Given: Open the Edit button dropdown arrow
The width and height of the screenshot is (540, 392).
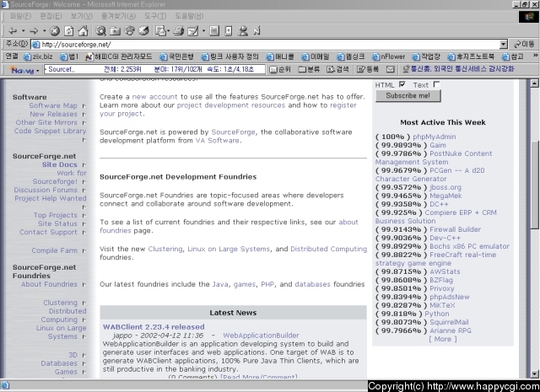Looking at the screenshot, I should [x=203, y=31].
